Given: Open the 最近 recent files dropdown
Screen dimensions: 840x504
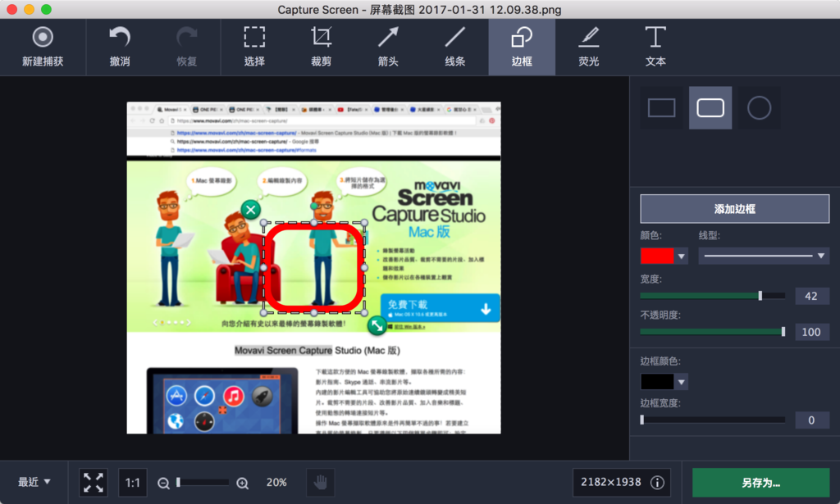Looking at the screenshot, I should [34, 482].
